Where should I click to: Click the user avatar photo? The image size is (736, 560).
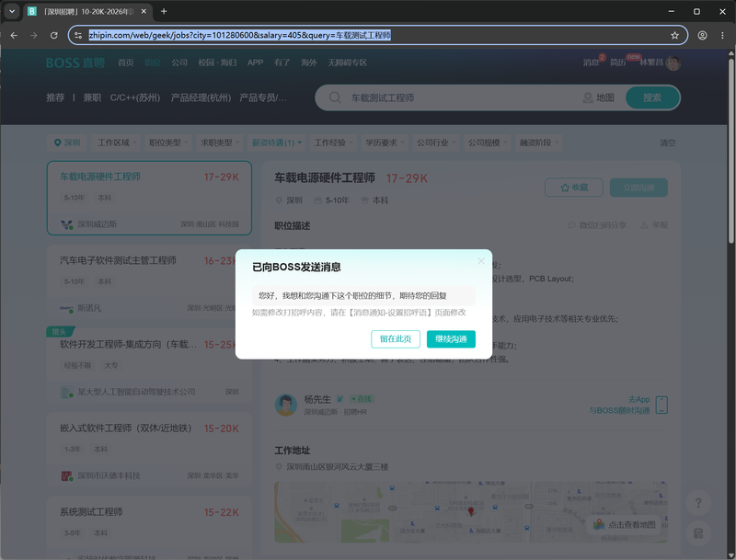click(673, 63)
